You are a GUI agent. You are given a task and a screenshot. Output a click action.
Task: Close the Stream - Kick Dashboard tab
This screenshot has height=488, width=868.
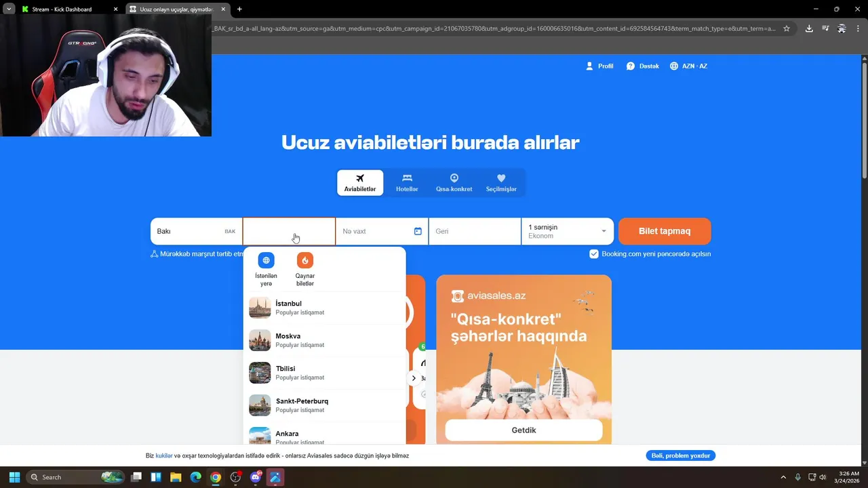(x=115, y=9)
